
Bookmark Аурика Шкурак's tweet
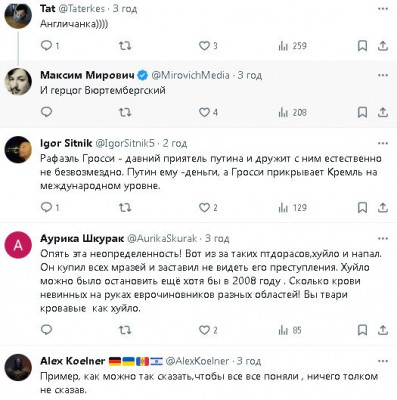(x=362, y=330)
